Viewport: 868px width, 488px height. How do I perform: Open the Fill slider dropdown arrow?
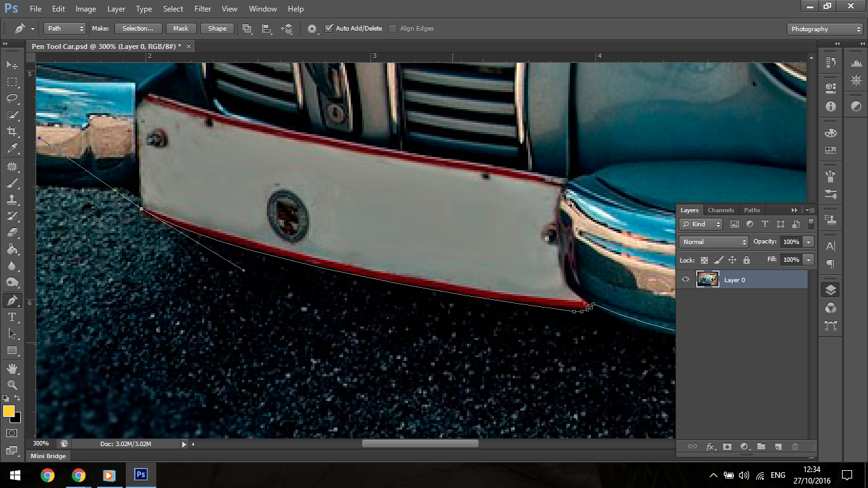coord(808,260)
